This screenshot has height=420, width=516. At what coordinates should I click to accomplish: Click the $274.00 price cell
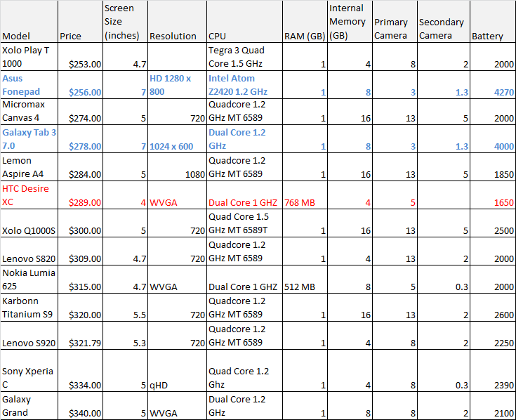point(80,112)
